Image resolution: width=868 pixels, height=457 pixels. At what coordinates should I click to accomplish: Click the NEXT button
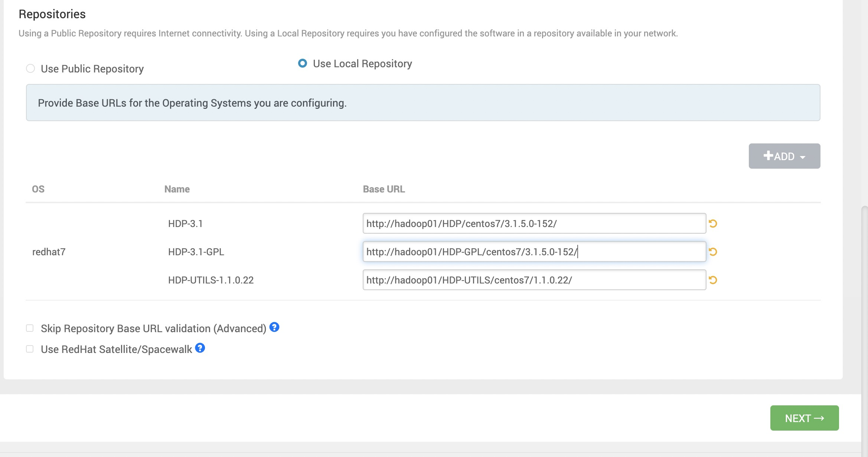click(x=804, y=418)
